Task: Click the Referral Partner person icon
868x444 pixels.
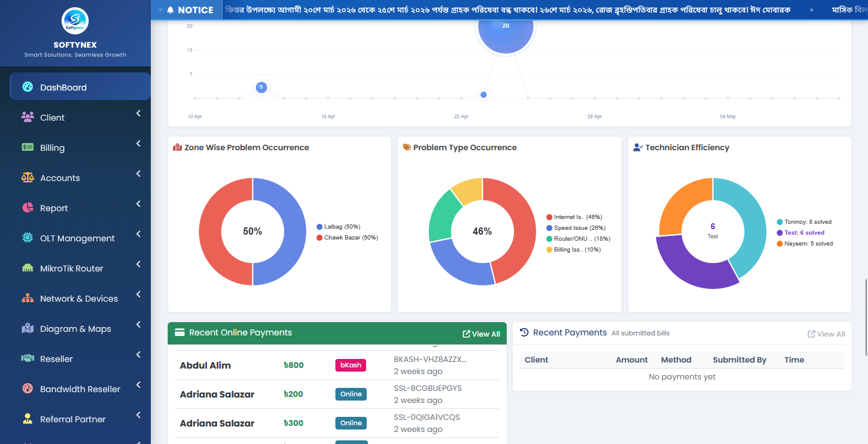Action: (x=27, y=419)
